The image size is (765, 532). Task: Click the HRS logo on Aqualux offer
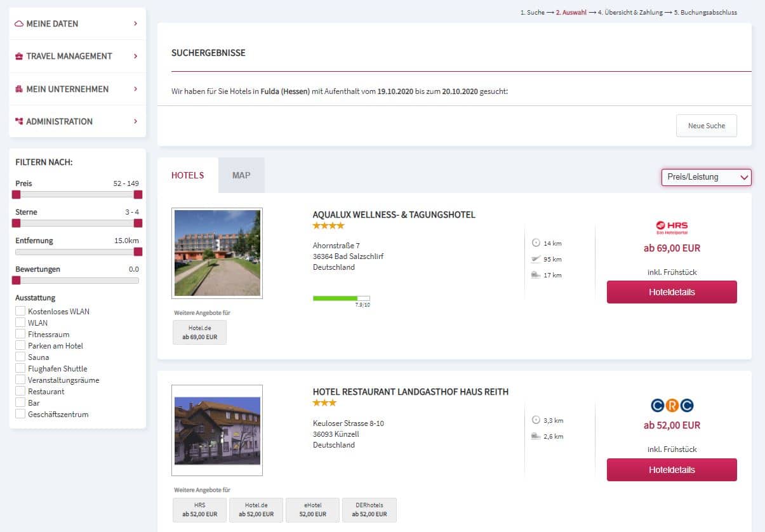(x=672, y=227)
